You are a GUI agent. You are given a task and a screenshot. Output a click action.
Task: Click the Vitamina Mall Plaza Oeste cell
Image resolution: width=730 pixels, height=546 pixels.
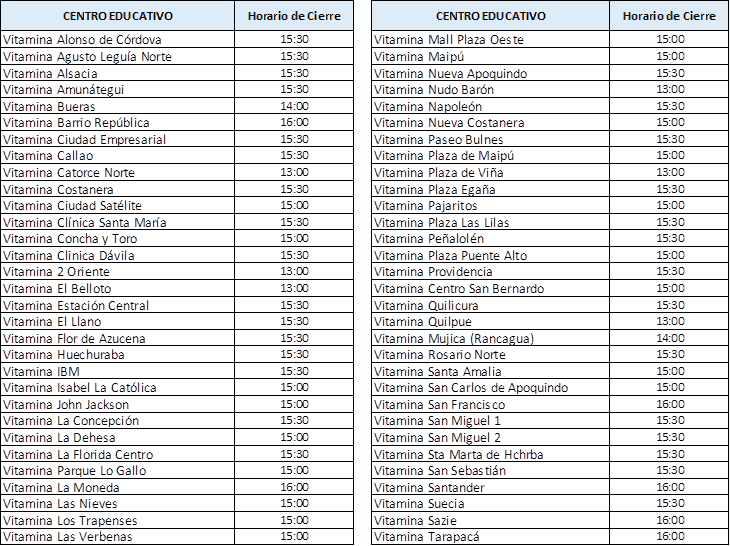tap(491, 40)
